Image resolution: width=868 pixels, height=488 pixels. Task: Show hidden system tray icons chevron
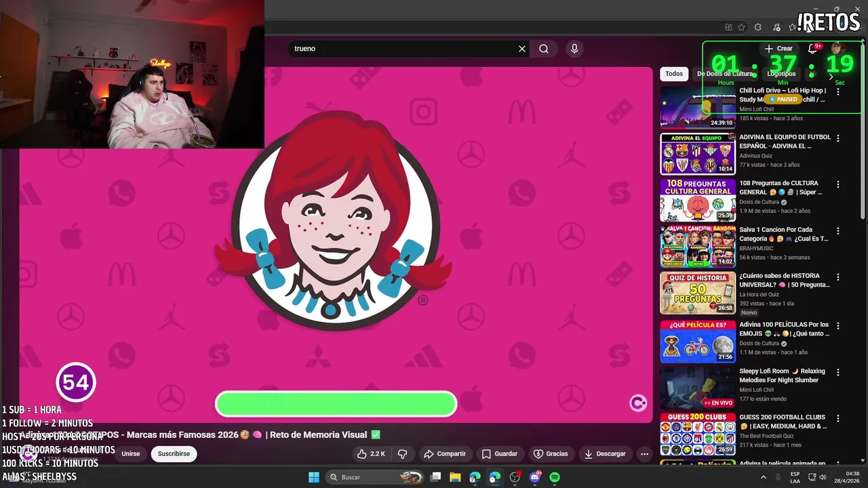coord(763,477)
